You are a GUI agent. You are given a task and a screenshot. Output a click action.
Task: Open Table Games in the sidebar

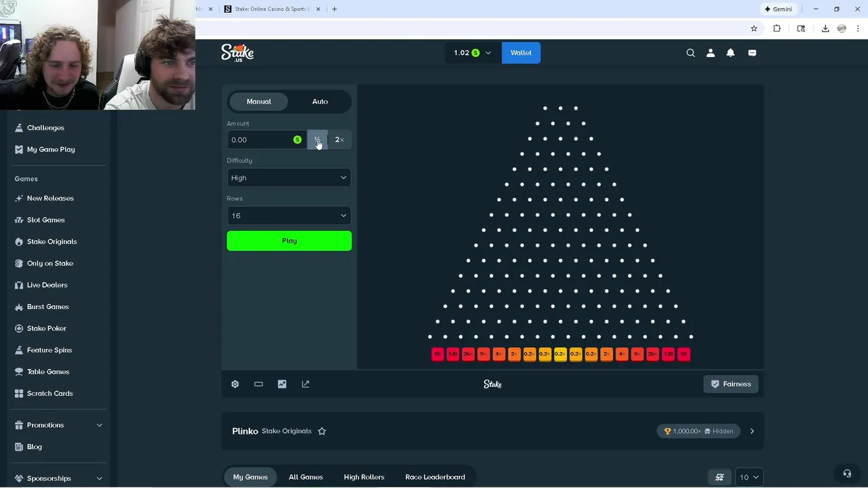pos(47,371)
